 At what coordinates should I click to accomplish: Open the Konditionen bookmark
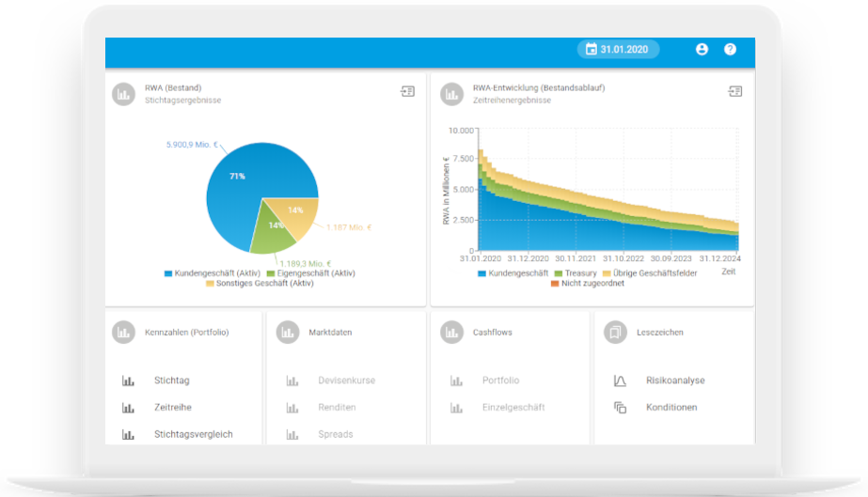(x=671, y=408)
